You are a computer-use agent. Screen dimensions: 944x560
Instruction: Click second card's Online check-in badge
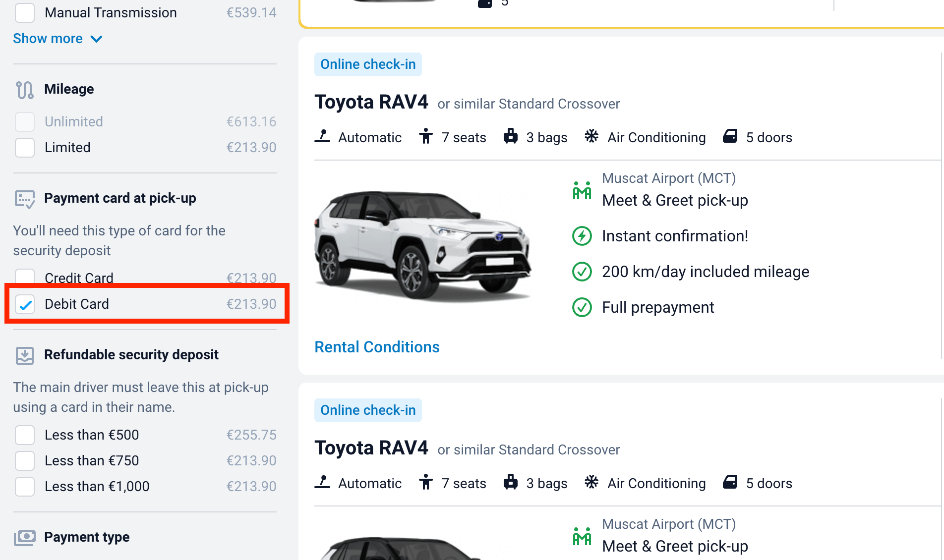[x=368, y=410]
